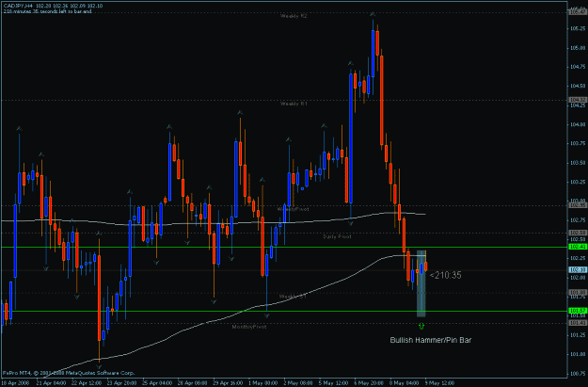Select the grey highlight rectangle over the hammer candle
Image resolution: width=588 pixels, height=387 pixels.
(421, 283)
